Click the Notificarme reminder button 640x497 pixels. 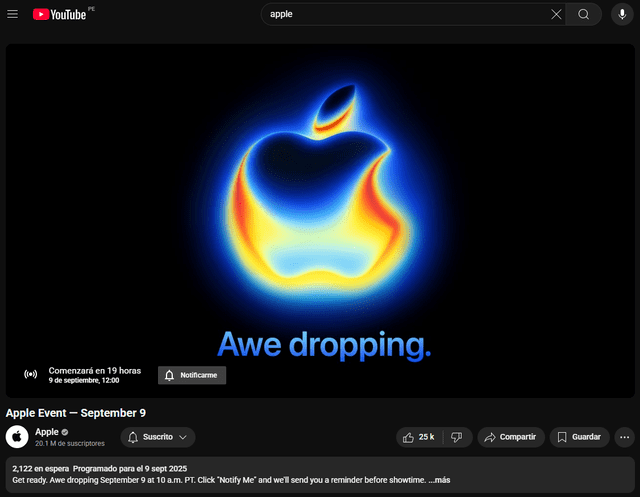coord(192,375)
